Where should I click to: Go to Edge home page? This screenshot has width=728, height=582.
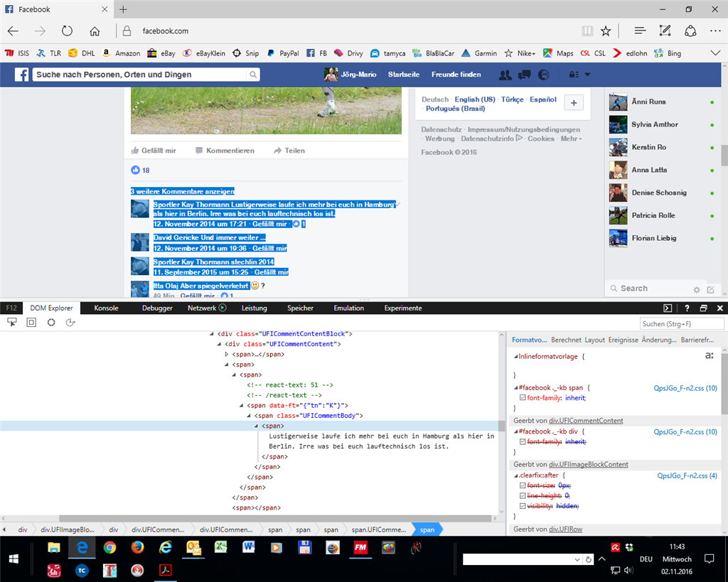(x=95, y=31)
